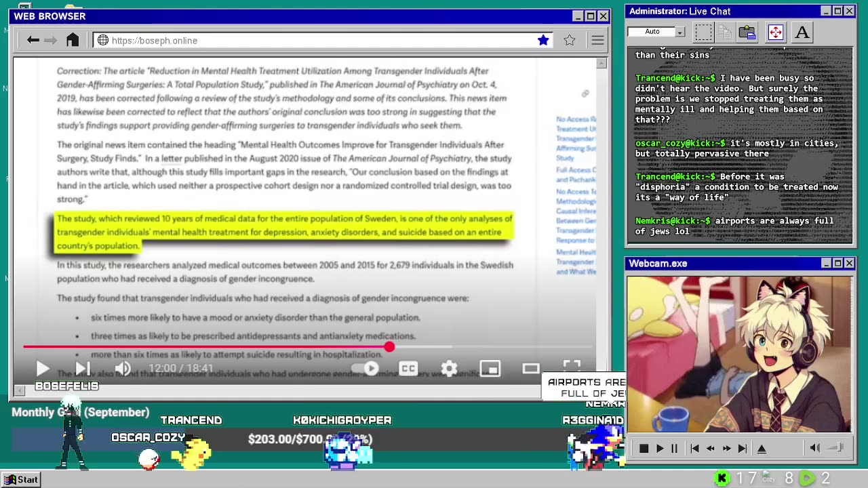Click the Monthly Goal (September) label

coord(80,412)
